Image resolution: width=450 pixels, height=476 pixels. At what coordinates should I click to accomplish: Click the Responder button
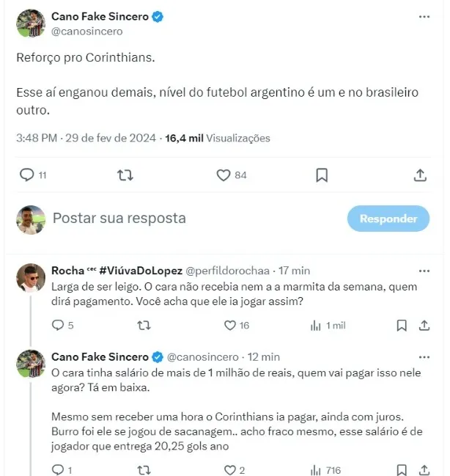(x=388, y=219)
